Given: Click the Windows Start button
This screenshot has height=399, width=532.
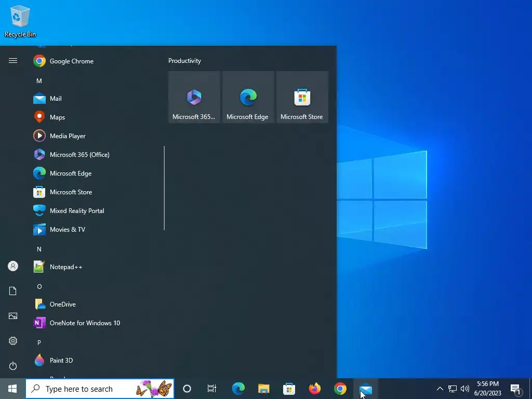Looking at the screenshot, I should (12, 389).
